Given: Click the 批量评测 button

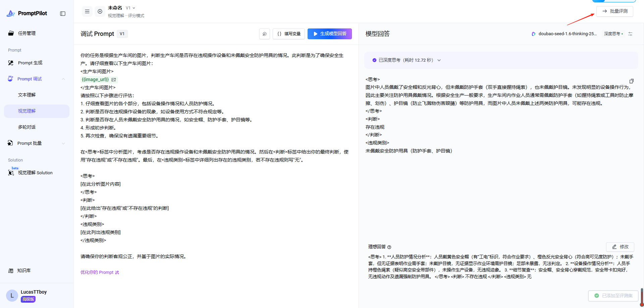Looking at the screenshot, I should (614, 11).
